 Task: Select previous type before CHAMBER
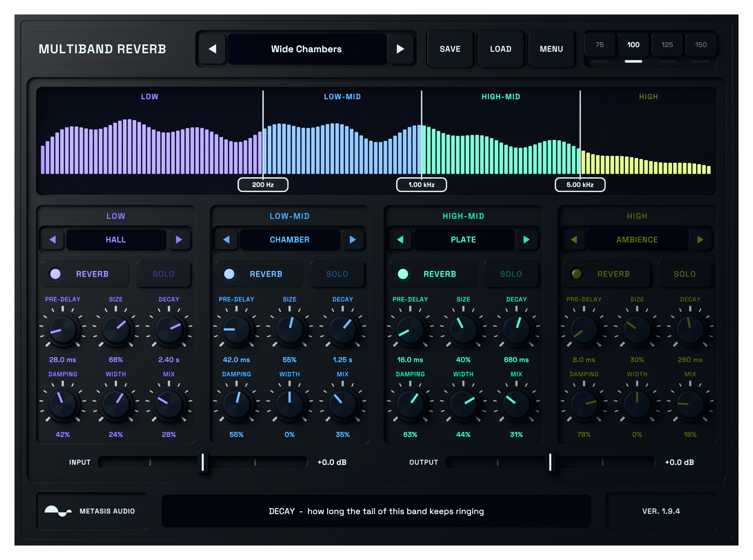(226, 240)
